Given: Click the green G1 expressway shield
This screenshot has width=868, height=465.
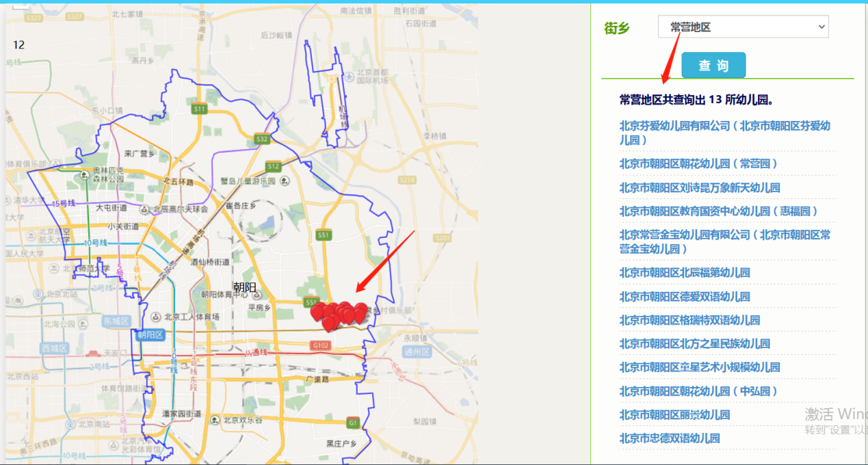Looking at the screenshot, I should tap(353, 423).
